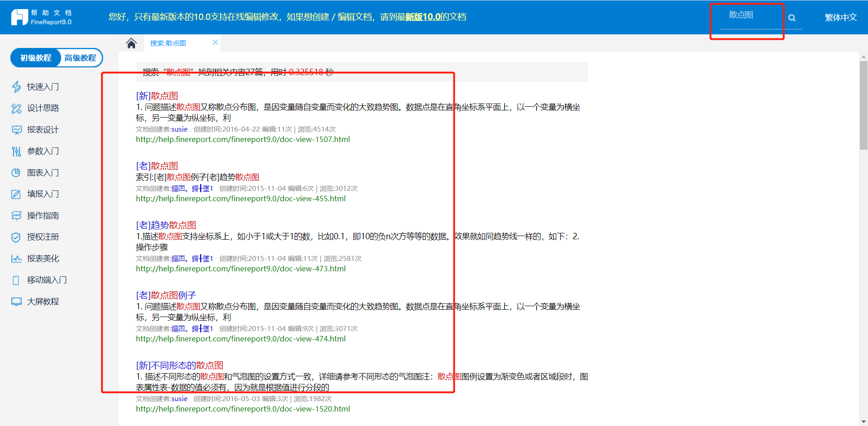
Task: Open the [新]散点图 search result
Action: coord(157,96)
